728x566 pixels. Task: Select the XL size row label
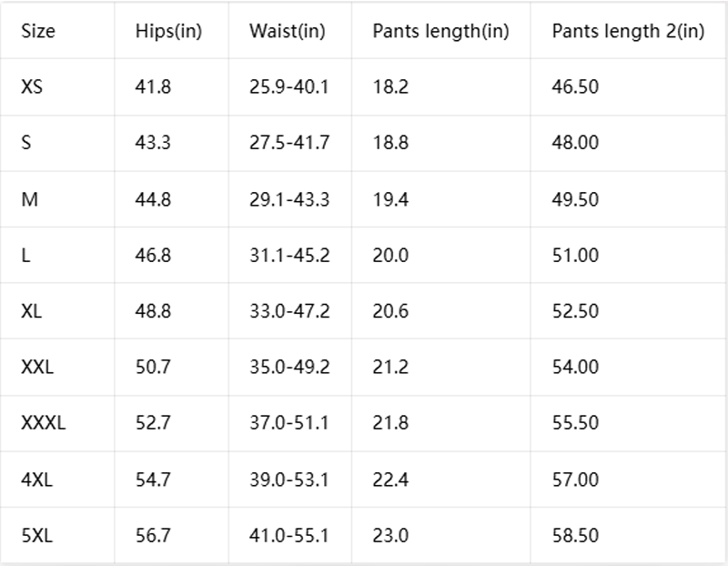(31, 311)
